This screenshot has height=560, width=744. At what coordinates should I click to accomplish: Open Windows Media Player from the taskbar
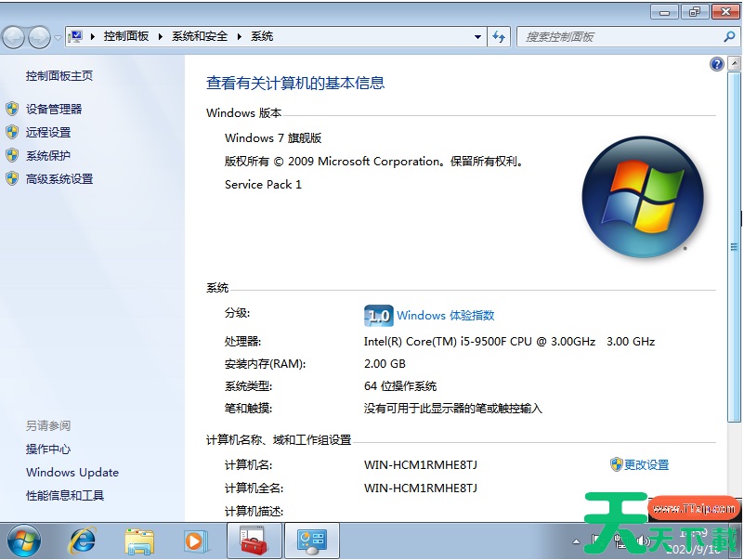(194, 540)
